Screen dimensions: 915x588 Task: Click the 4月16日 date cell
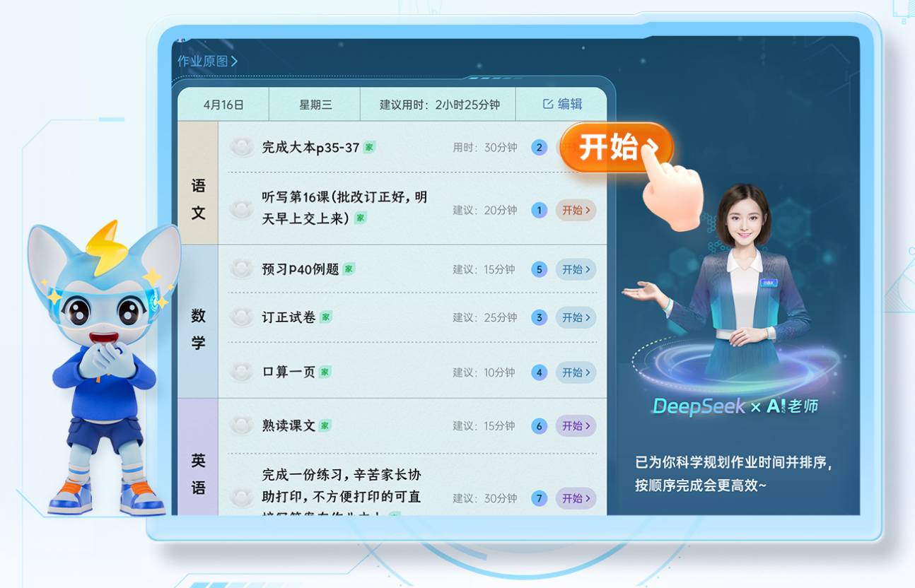click(223, 105)
